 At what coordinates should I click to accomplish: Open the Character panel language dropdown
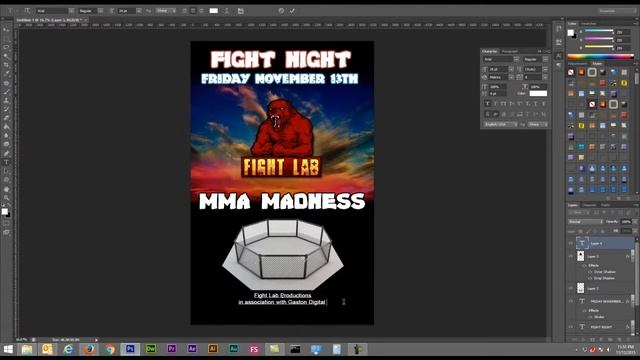click(500, 124)
